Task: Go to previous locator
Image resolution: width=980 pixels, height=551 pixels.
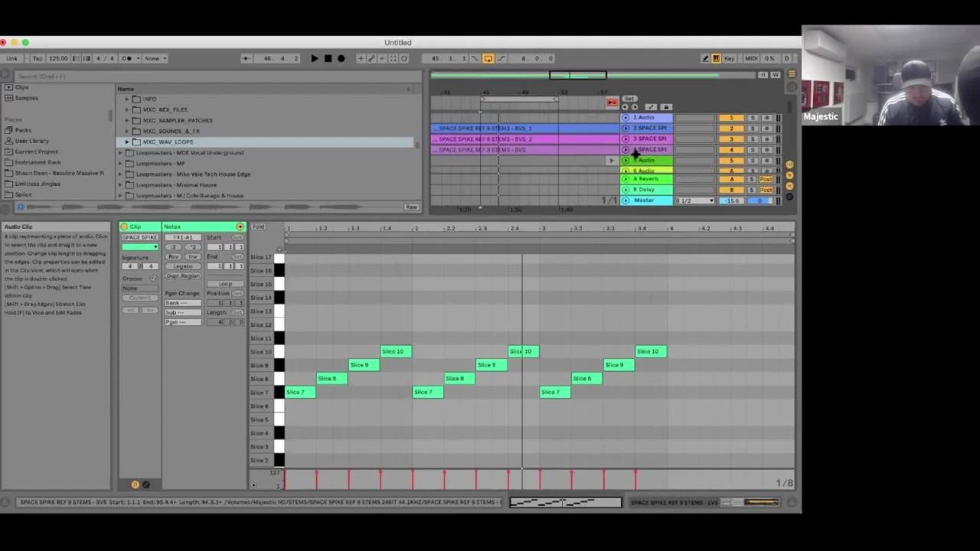Action: pyautogui.click(x=625, y=107)
